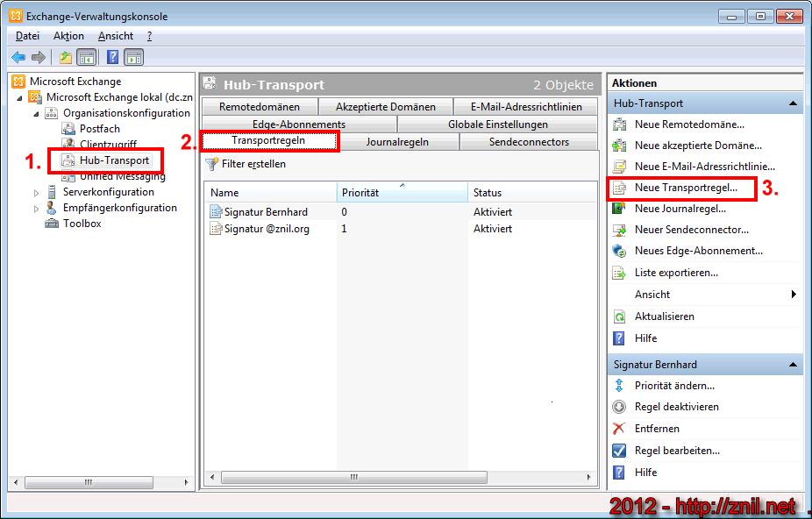Image resolution: width=812 pixels, height=519 pixels.
Task: Click the Entfernen red X icon
Action: click(620, 429)
